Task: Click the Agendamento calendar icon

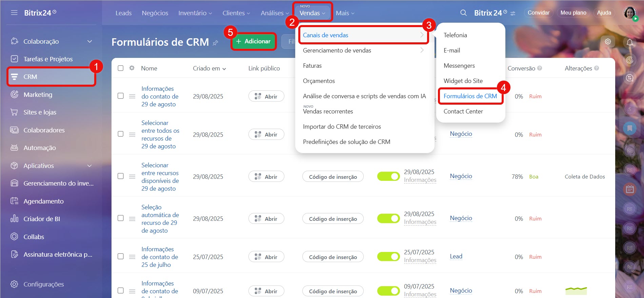Action: [x=15, y=201]
